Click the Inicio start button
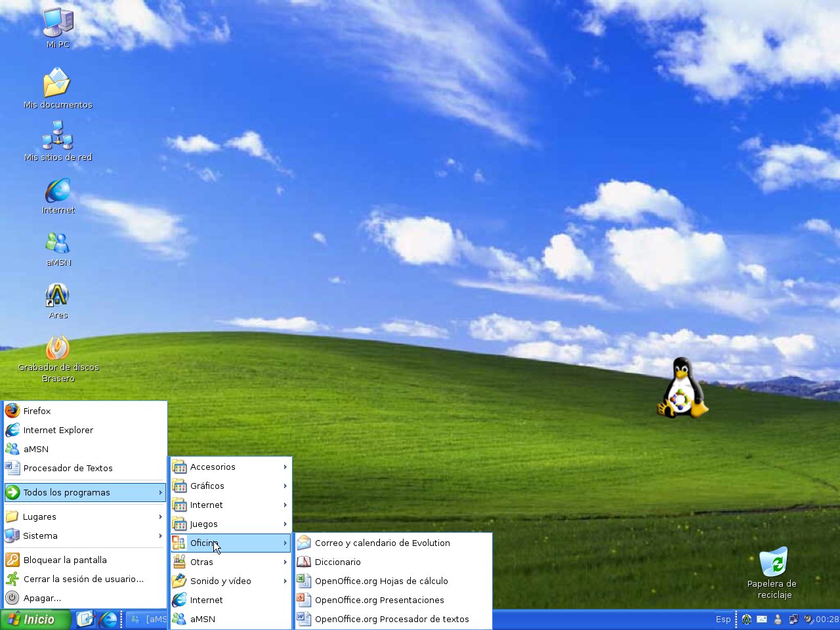Screen dimensions: 840x630 (x=34, y=619)
